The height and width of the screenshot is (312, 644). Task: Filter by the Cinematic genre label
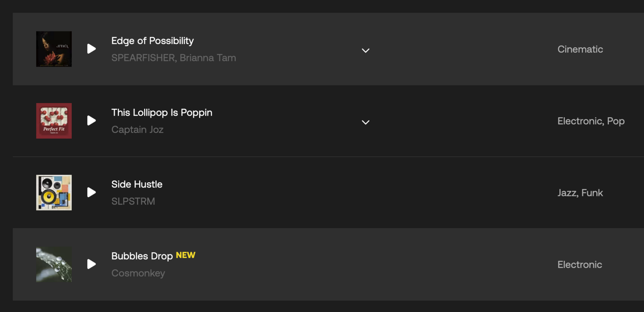580,49
